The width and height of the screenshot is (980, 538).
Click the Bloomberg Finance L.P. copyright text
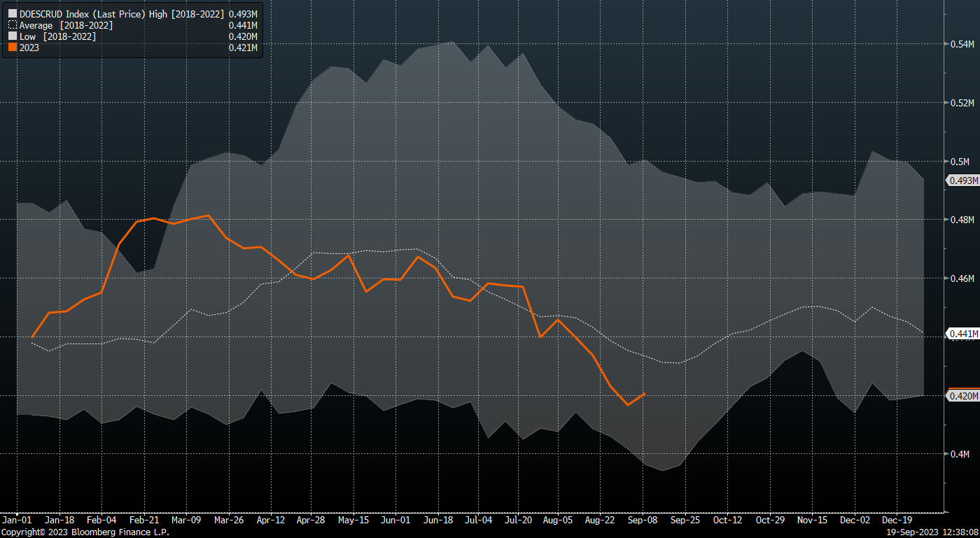[85, 532]
